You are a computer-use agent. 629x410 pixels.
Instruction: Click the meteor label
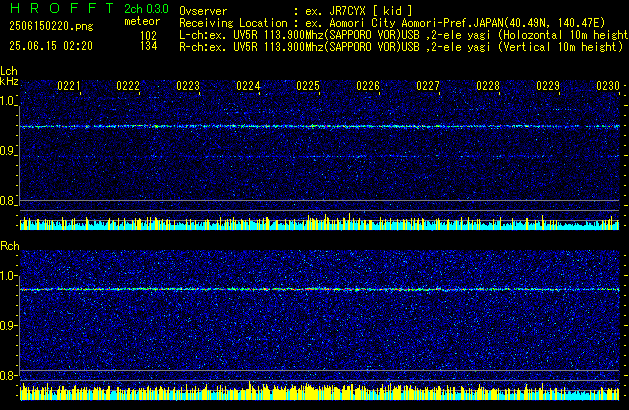[142, 21]
